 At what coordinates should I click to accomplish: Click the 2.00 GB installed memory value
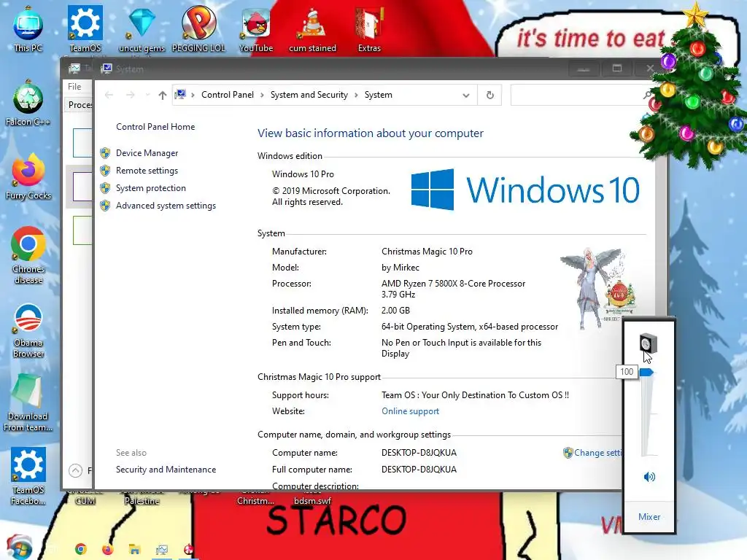pyautogui.click(x=395, y=311)
